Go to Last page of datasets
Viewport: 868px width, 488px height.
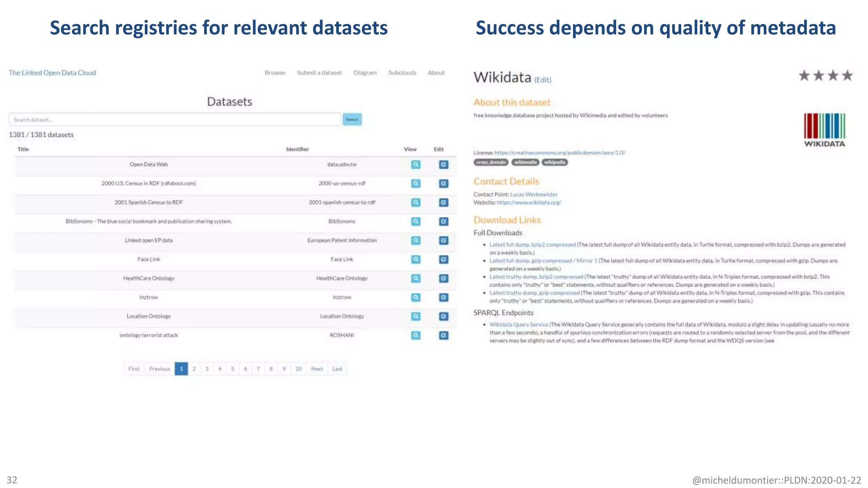[337, 369]
